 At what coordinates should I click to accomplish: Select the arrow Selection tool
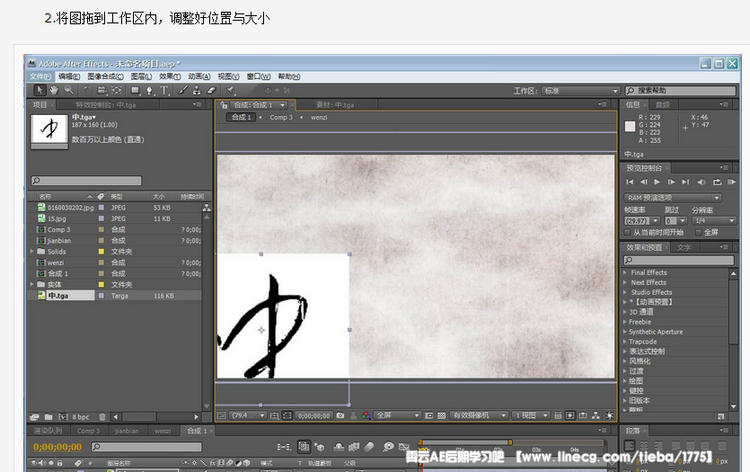(40, 90)
